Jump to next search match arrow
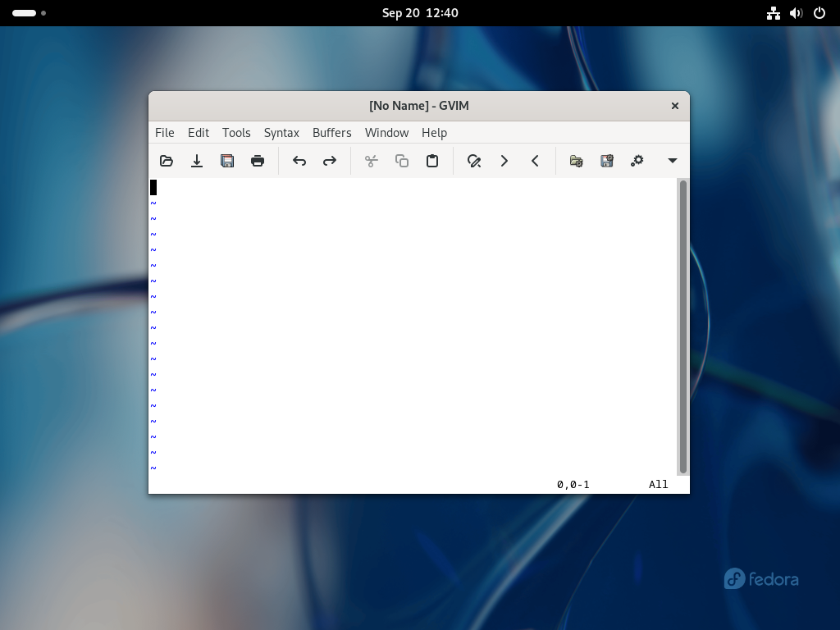This screenshot has width=840, height=630. 504,161
